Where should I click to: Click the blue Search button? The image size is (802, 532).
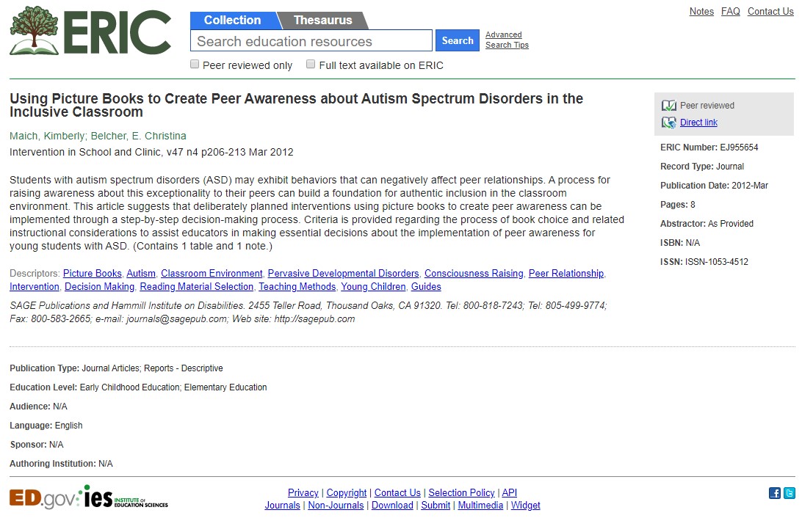[458, 40]
